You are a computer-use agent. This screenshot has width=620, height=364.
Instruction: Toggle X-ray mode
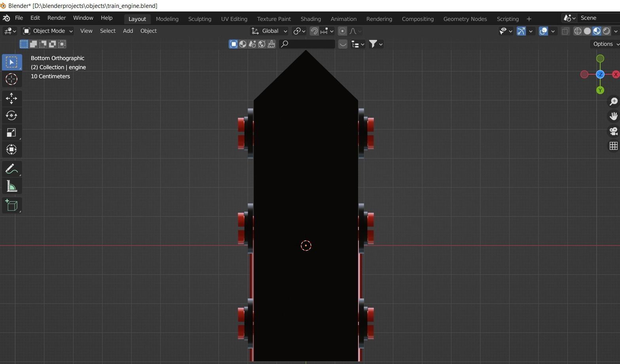pyautogui.click(x=565, y=31)
